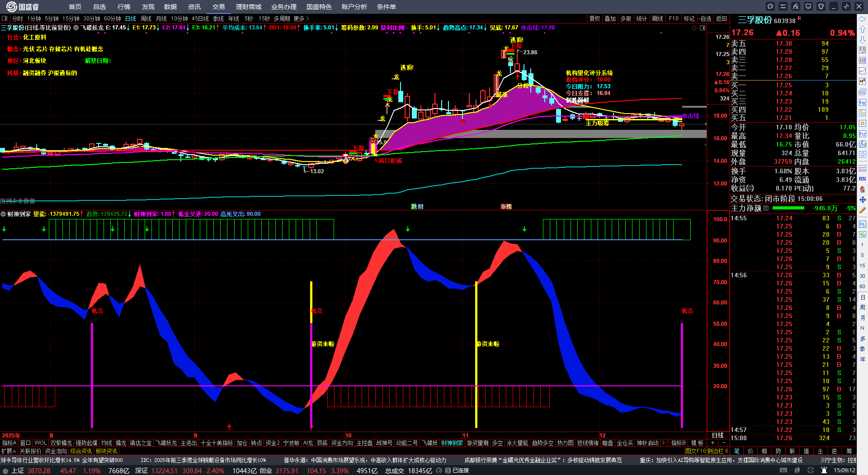This screenshot has width=868, height=475.
Task: Click the F12 trading icon in sidebar
Action: [x=863, y=134]
